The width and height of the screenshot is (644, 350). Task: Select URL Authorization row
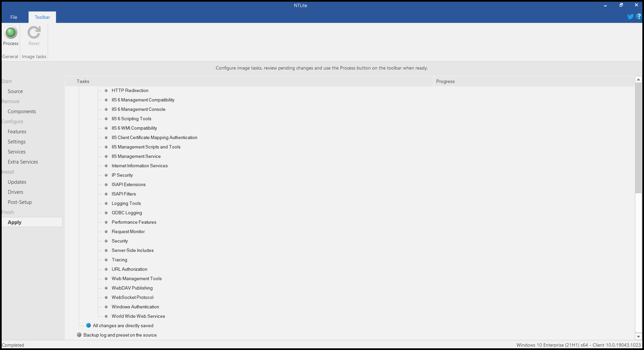click(130, 269)
